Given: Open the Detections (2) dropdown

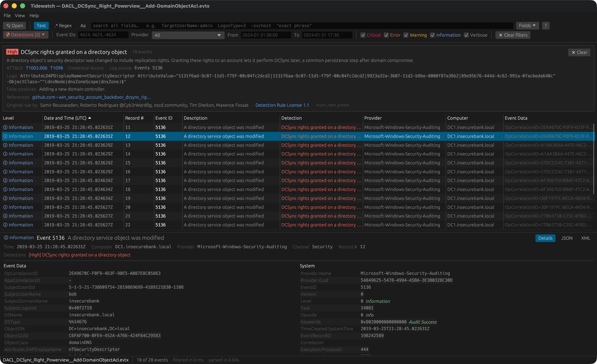Looking at the screenshot, I should pos(25,35).
